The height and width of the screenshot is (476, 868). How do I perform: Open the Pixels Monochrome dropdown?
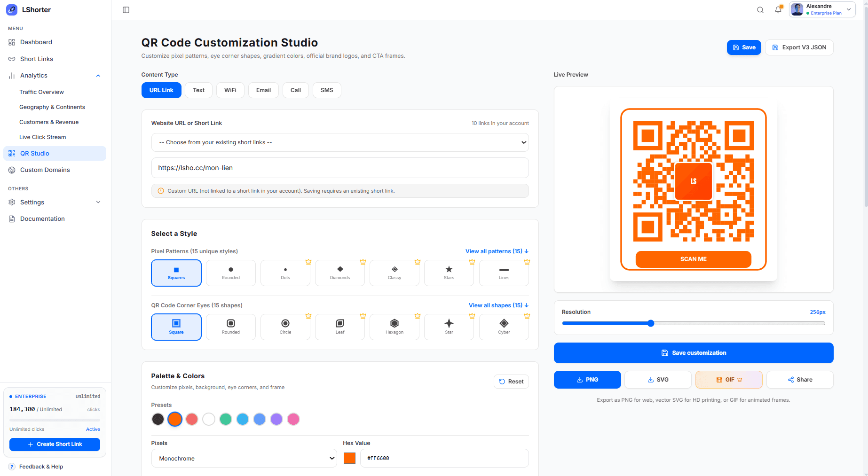(x=244, y=458)
